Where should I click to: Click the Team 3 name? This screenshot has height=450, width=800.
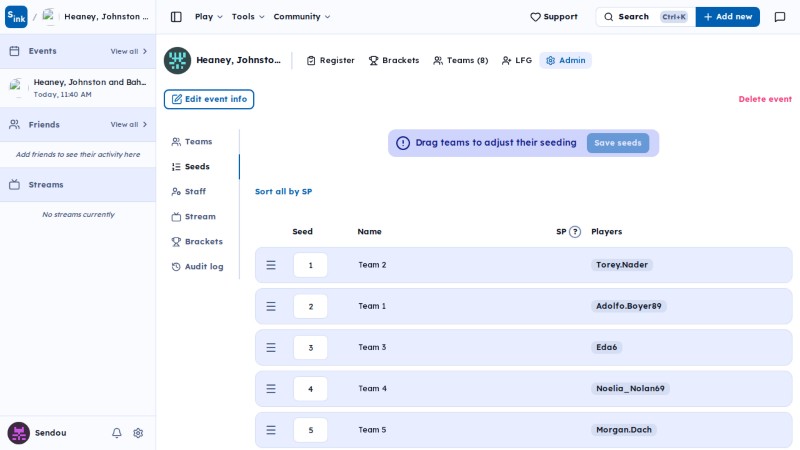click(x=372, y=347)
